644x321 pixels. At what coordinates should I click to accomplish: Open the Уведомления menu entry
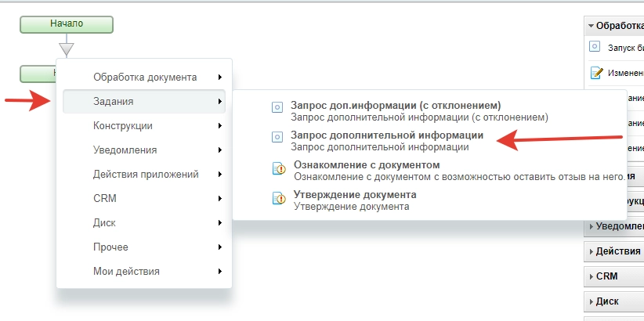pos(144,150)
